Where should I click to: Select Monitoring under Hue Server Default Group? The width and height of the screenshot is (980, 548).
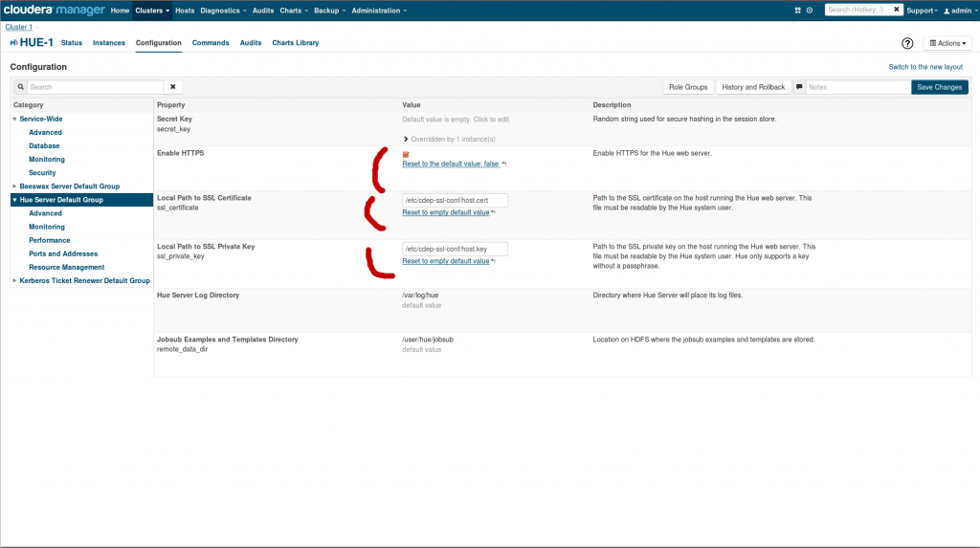point(47,227)
